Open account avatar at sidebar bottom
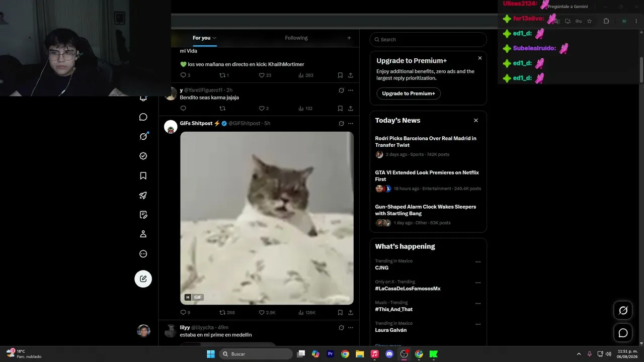This screenshot has height=362, width=644. (x=144, y=331)
